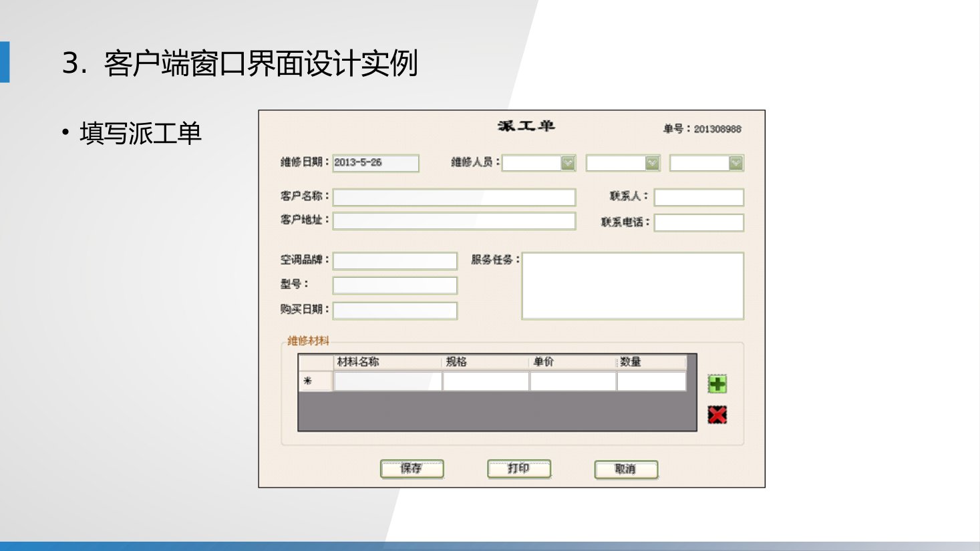
Task: Click the red X delete-material icon
Action: coord(717,415)
